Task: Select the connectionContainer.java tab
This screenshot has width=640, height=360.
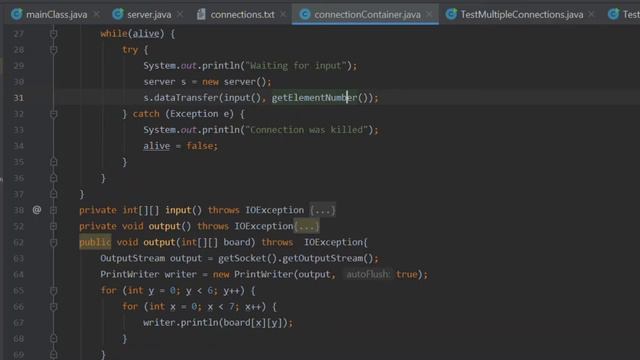Action: click(367, 15)
